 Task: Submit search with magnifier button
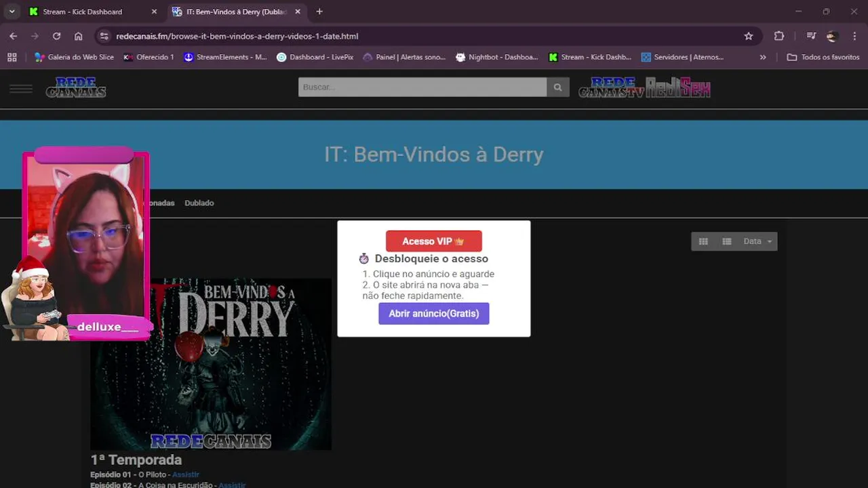(557, 87)
